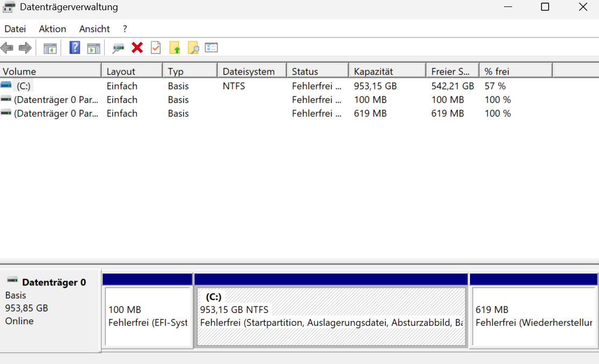Click the connect/rescan drive toolbar icon
The width and height of the screenshot is (599, 364).
coord(118,48)
